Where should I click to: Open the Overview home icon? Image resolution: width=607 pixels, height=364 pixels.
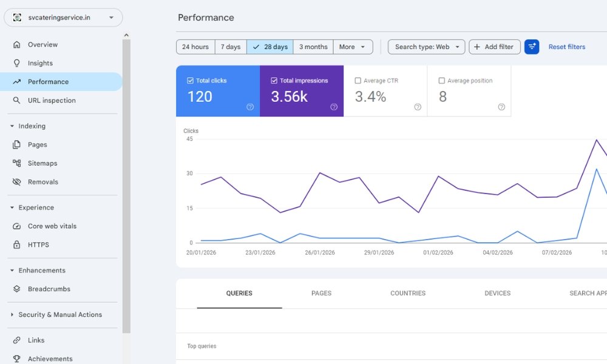click(x=18, y=44)
